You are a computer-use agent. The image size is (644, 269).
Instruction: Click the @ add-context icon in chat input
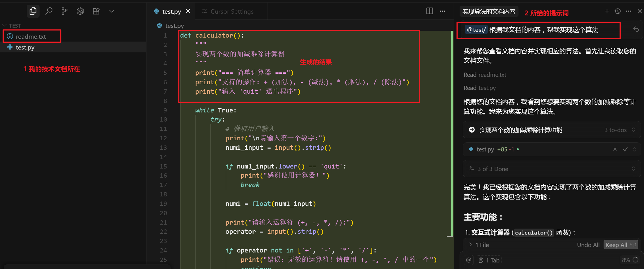(468, 260)
